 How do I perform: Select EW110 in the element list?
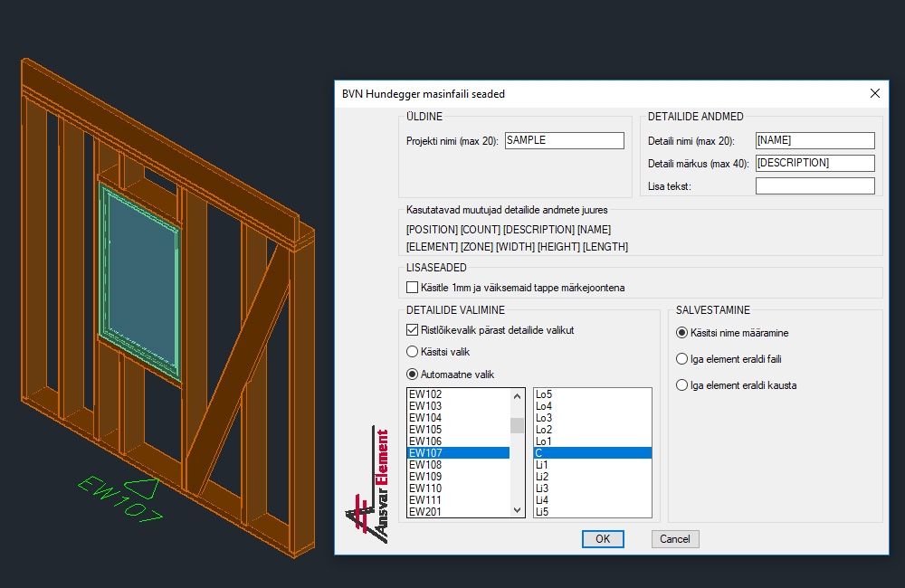click(458, 488)
